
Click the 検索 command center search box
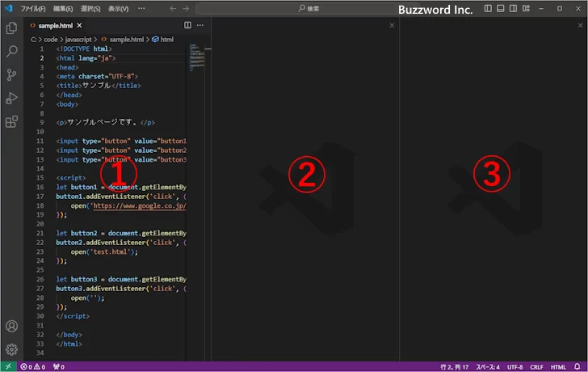pyautogui.click(x=307, y=8)
